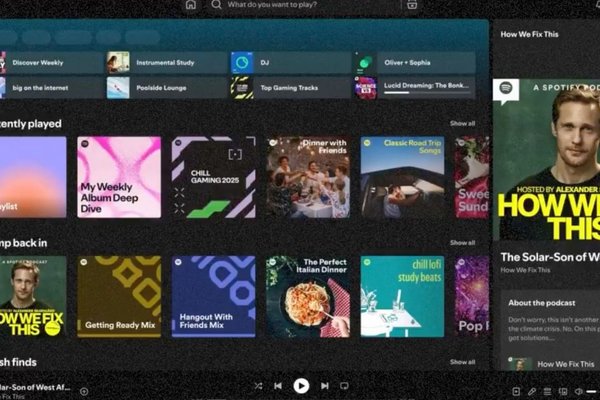
Task: Toggle the Now Playing view icon
Action: (x=516, y=391)
